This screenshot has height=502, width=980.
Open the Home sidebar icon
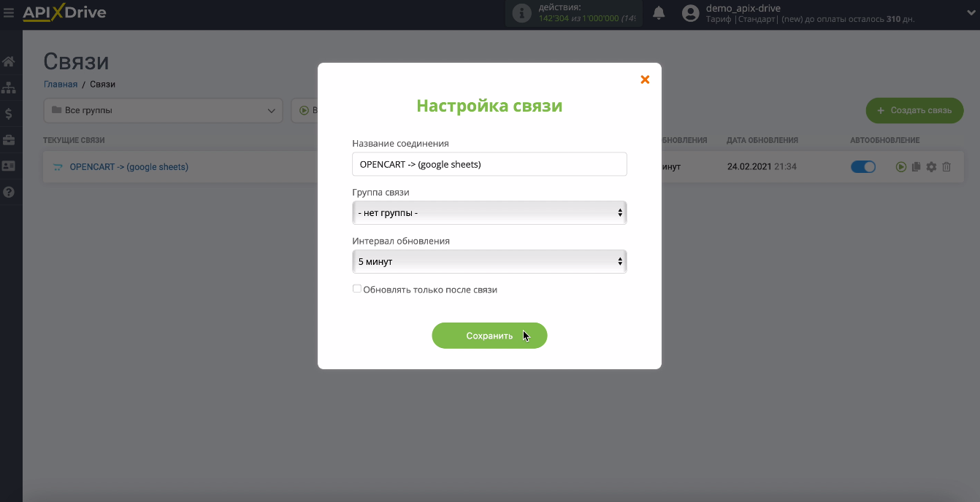[x=9, y=61]
